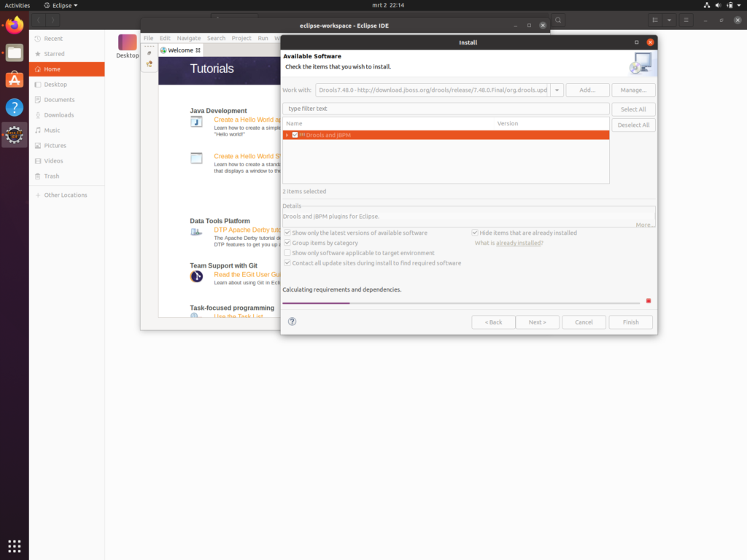Open Firefox from the Ubuntu dock

(15, 26)
